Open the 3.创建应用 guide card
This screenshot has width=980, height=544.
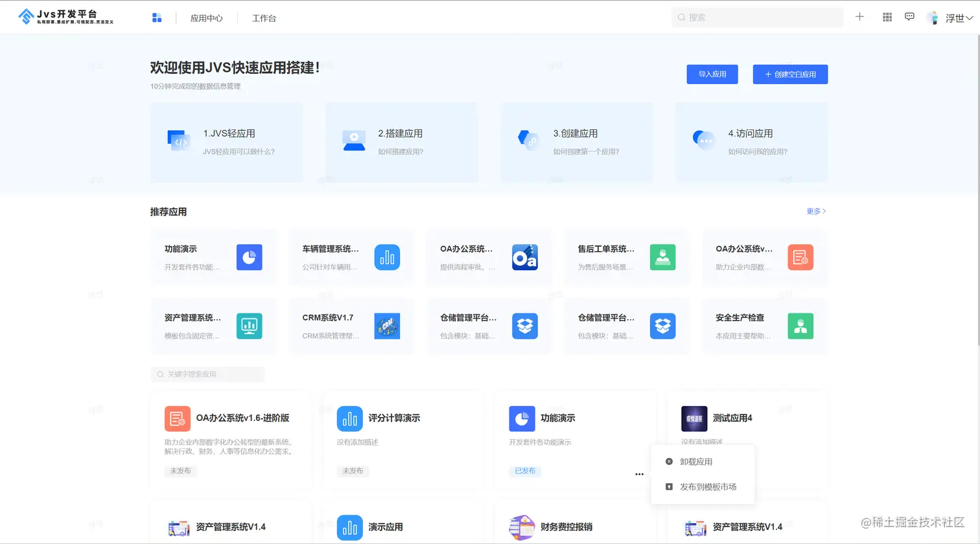click(x=576, y=142)
